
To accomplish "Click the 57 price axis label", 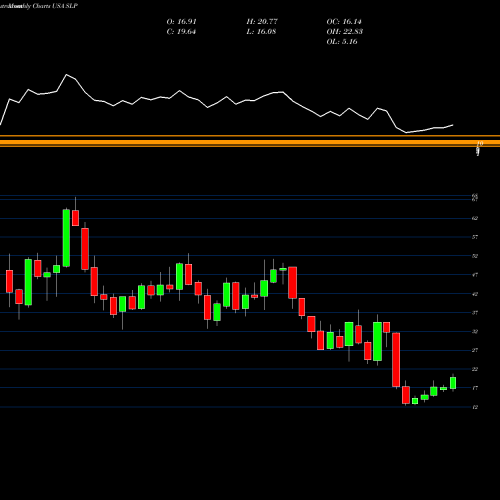I will (475, 237).
